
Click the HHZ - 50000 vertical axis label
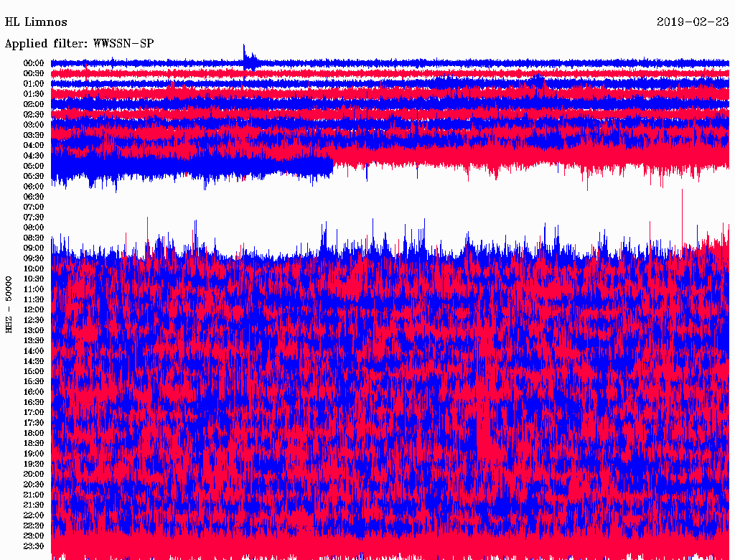(x=10, y=304)
